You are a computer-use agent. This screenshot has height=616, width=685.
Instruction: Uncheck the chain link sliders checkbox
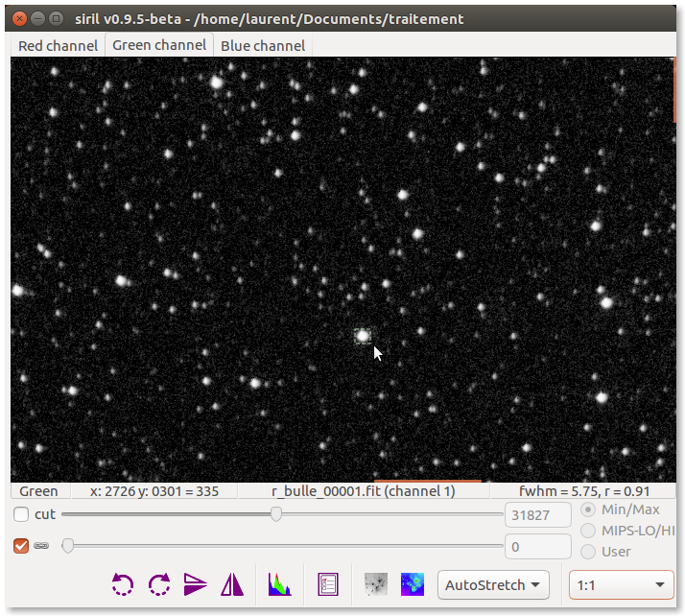(21, 546)
